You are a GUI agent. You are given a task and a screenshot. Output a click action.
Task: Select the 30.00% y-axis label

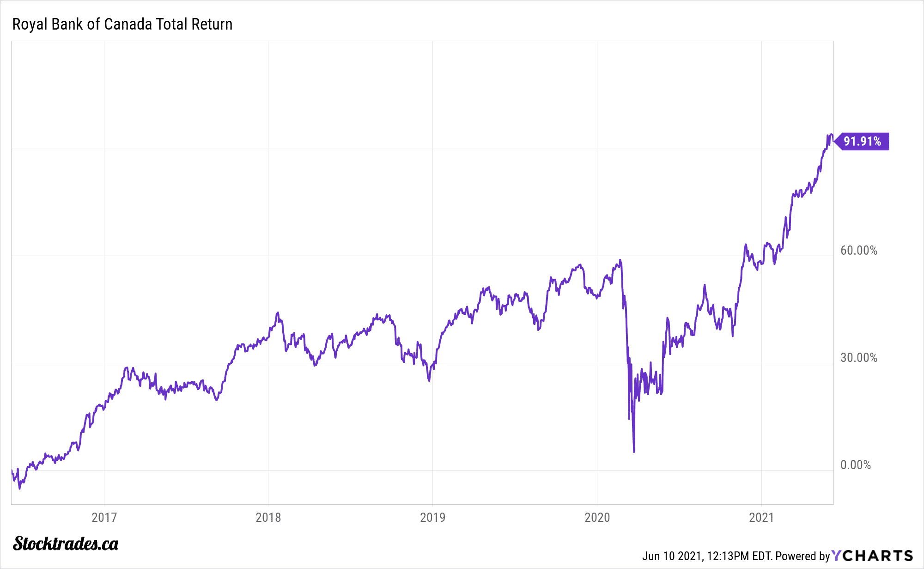click(x=858, y=358)
